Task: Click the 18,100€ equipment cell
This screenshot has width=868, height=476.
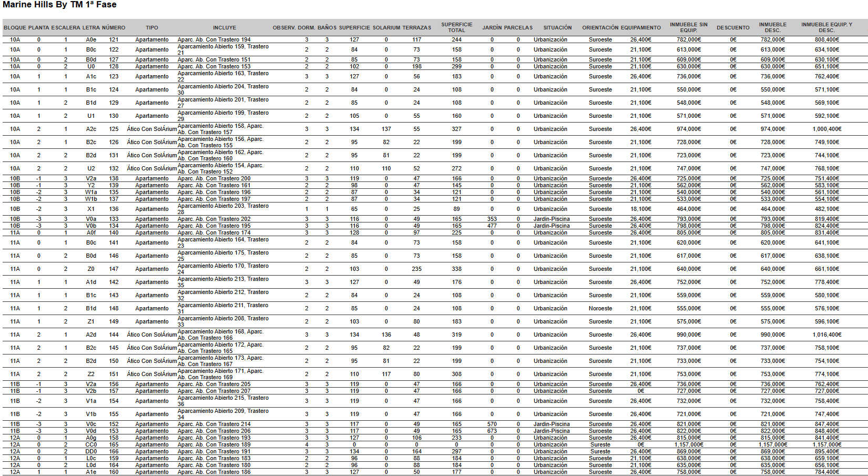Action: (640, 209)
